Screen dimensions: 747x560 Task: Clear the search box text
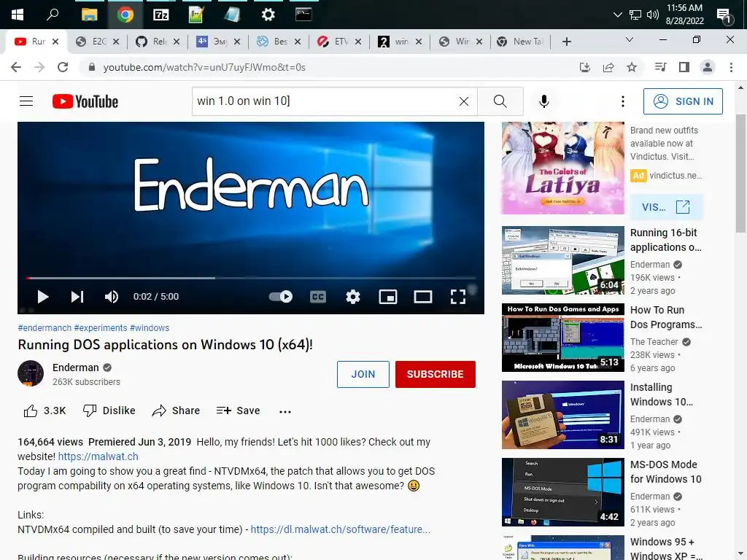(463, 101)
